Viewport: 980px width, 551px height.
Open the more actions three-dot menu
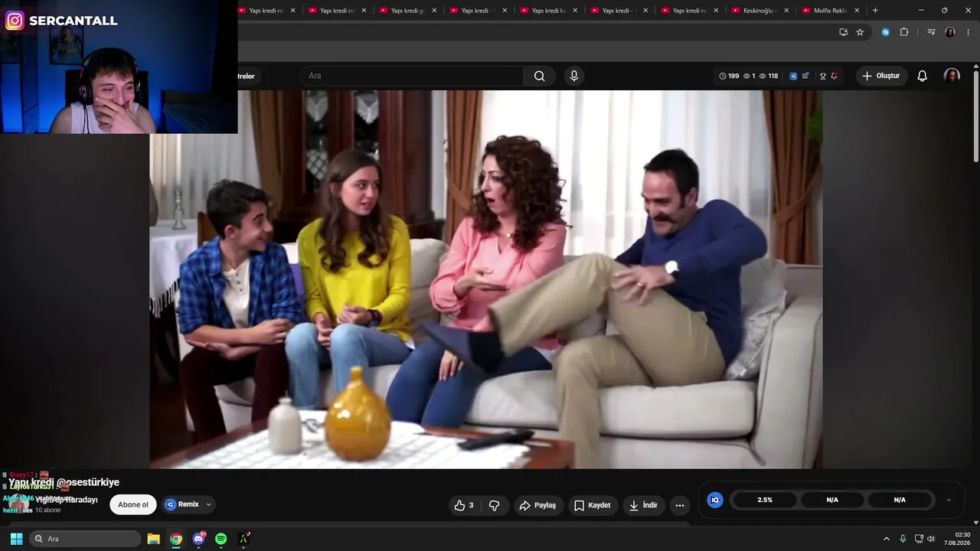[x=679, y=505]
